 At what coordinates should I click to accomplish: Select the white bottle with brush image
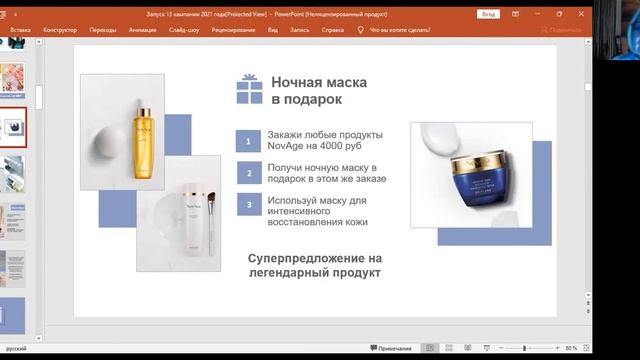pyautogui.click(x=178, y=213)
